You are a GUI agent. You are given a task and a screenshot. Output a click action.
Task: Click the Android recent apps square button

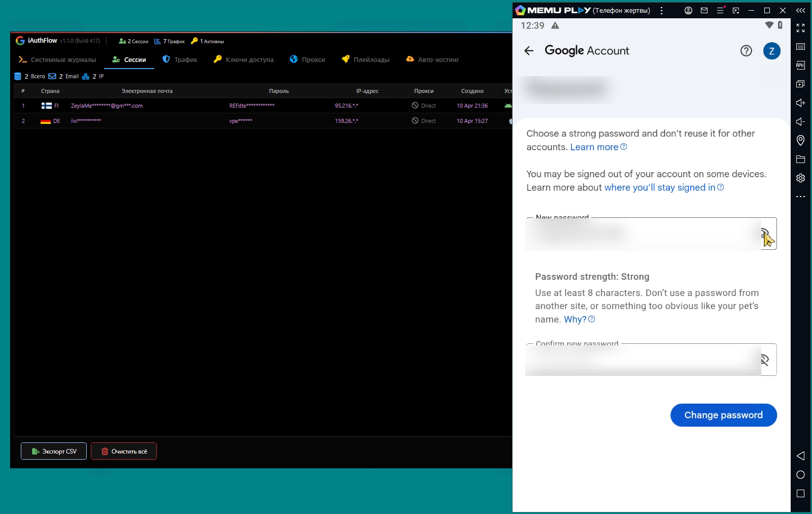coord(800,493)
